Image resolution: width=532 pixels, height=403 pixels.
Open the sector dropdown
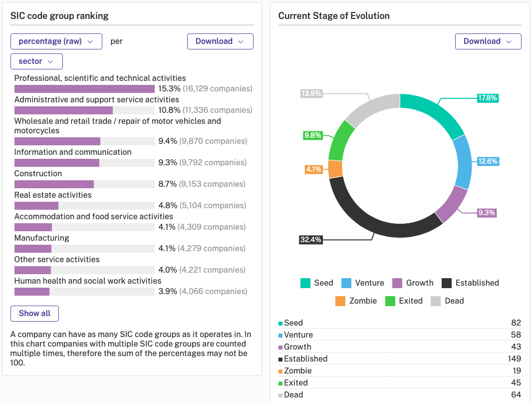pos(36,61)
